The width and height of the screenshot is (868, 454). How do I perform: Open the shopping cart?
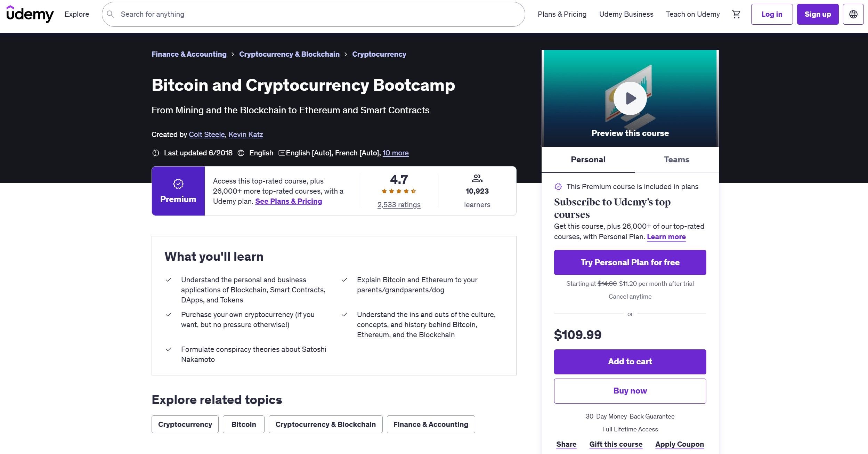click(x=736, y=14)
